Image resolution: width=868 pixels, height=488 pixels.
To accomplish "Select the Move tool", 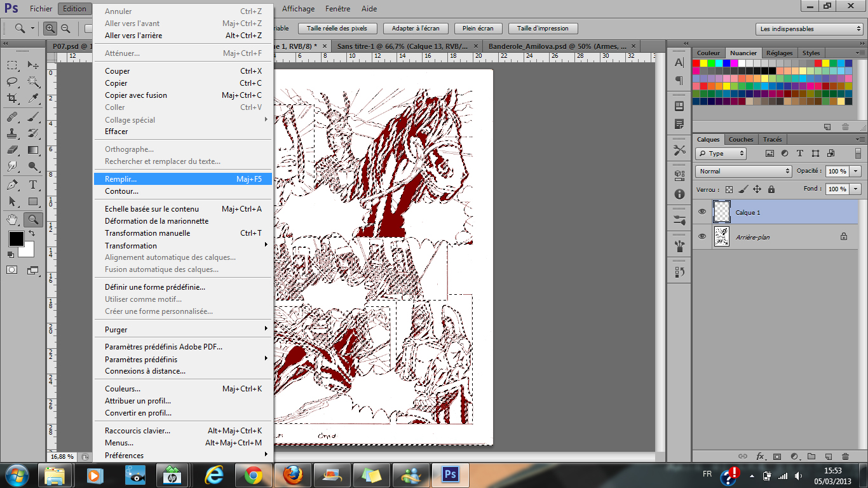I will [33, 65].
